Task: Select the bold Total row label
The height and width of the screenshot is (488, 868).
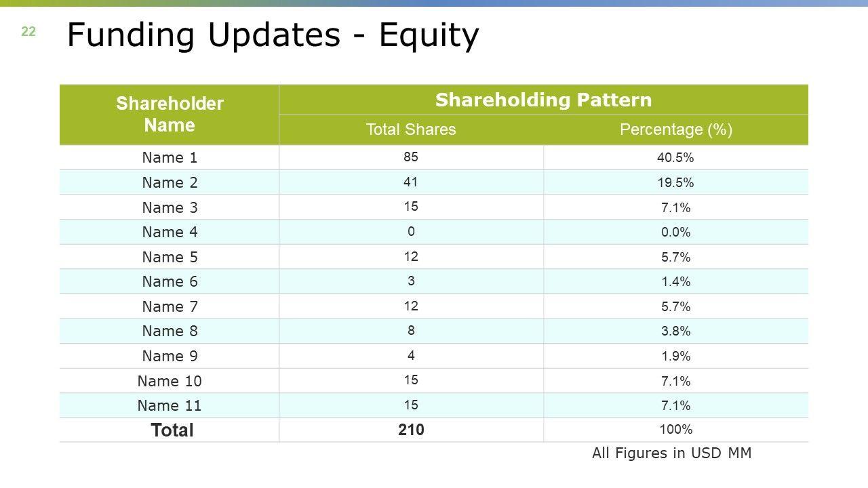Action: pos(172,430)
